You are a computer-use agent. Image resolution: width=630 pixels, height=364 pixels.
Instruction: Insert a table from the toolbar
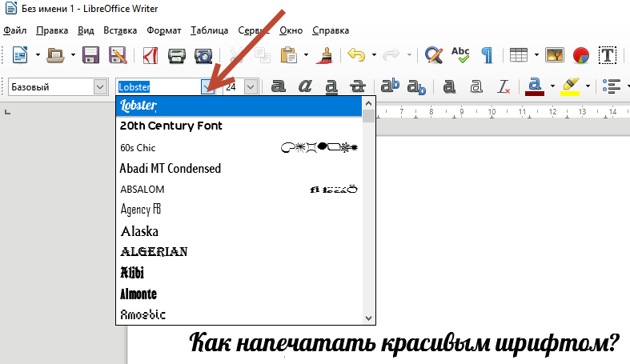click(519, 55)
